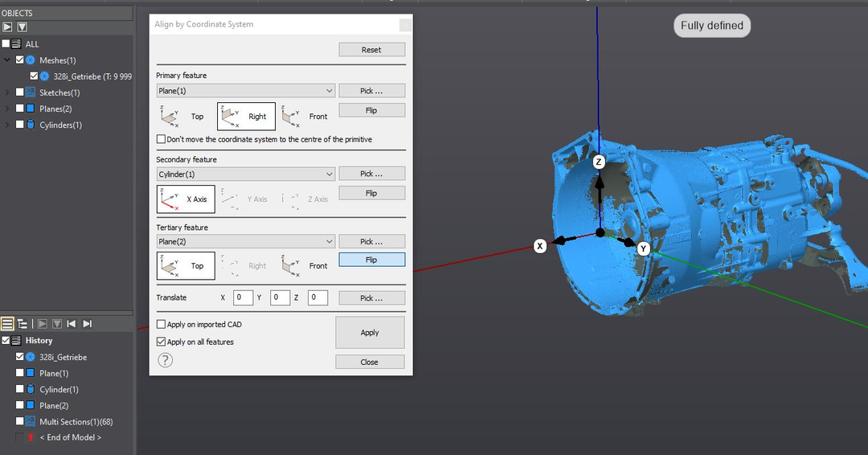
Task: Enable Apply on imported CAD checkbox
Action: pyautogui.click(x=162, y=325)
